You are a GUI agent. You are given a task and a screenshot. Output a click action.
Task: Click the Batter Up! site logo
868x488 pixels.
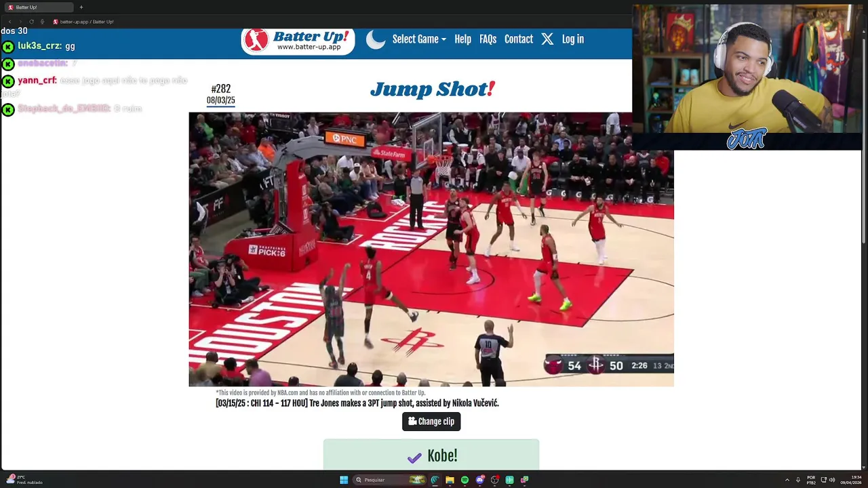pos(298,40)
